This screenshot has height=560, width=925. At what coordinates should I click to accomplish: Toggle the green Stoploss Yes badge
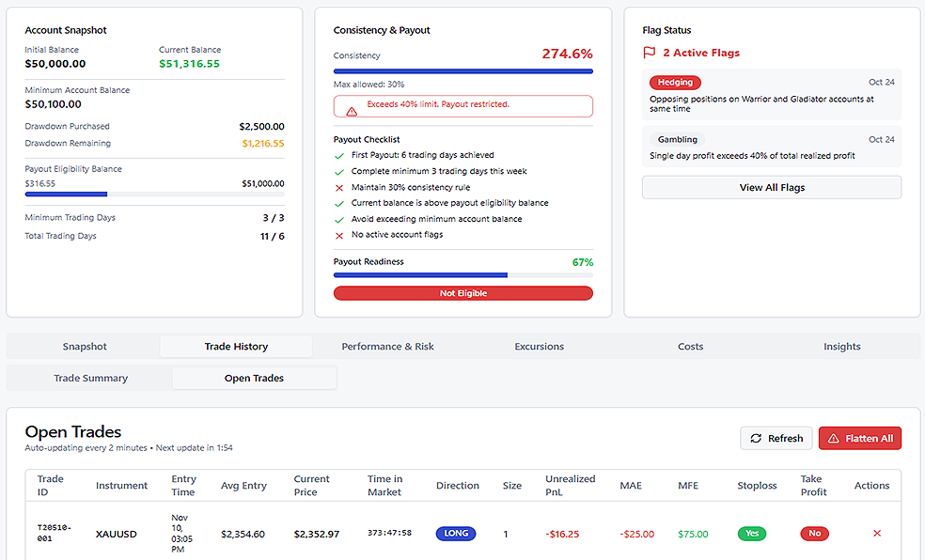click(751, 534)
